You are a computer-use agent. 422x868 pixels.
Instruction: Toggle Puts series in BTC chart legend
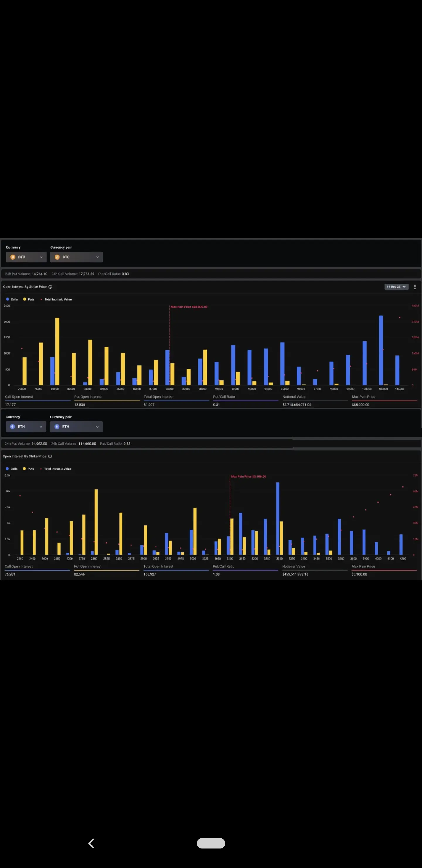[29, 299]
